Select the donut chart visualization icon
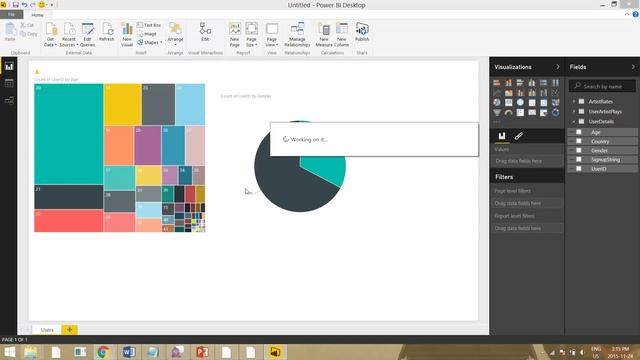 556,113
